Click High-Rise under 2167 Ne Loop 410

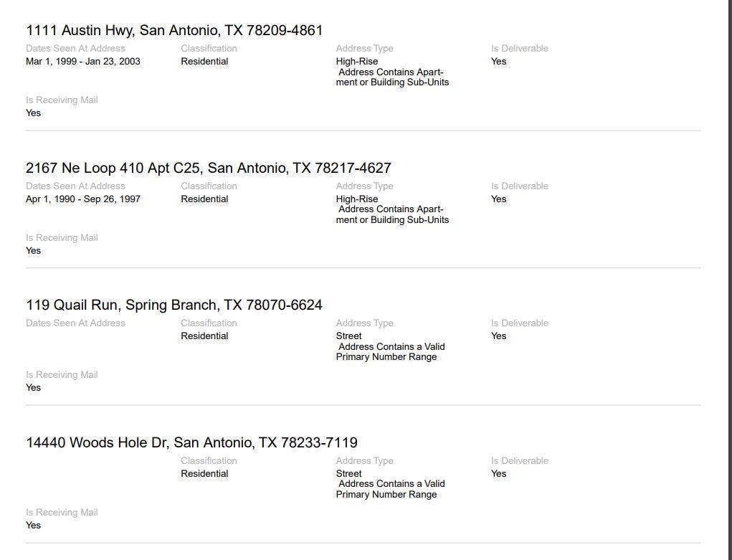357,199
